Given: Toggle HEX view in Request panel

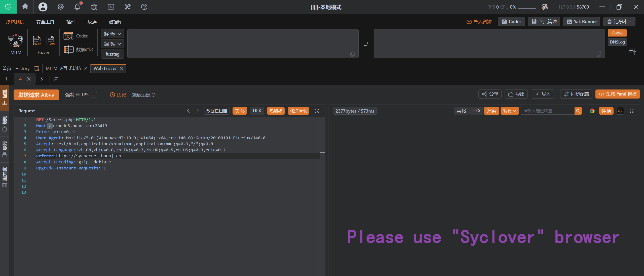Looking at the screenshot, I should click(257, 111).
